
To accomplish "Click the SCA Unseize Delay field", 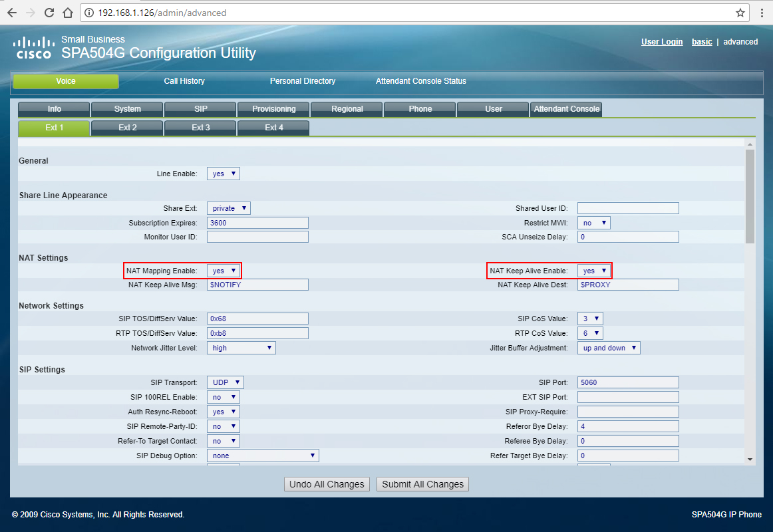I will coord(628,237).
